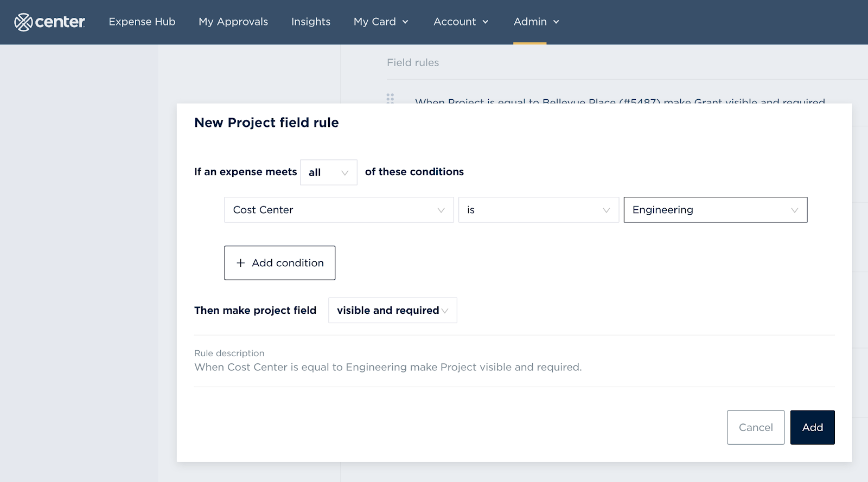Open the My Card menu
The image size is (868, 482).
pos(375,22)
